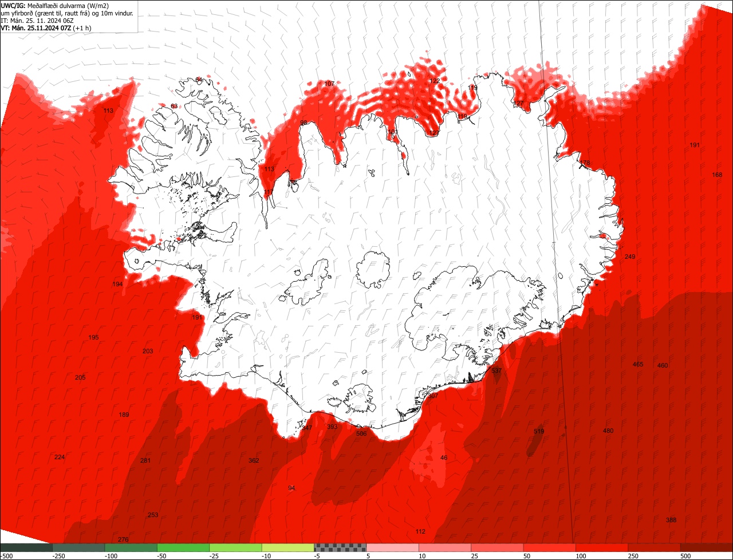
Task: Click the '-25' legend tick label
Action: pyautogui.click(x=215, y=556)
